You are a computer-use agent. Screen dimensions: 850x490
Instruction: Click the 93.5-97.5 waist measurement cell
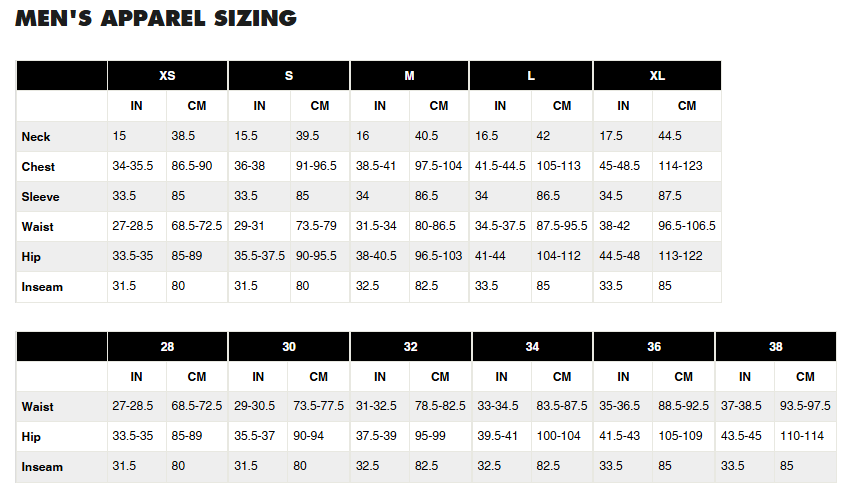(x=805, y=407)
